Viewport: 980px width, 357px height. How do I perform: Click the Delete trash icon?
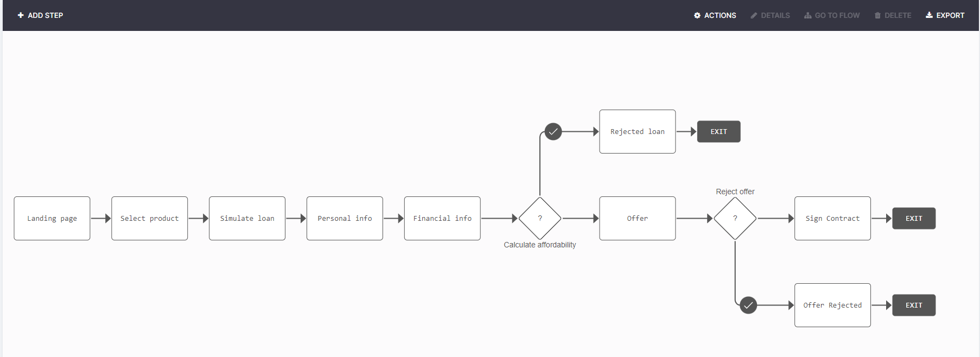877,15
